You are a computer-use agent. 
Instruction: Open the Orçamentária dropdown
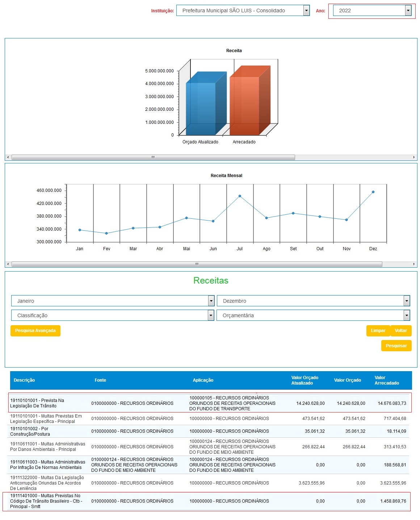pos(313,315)
